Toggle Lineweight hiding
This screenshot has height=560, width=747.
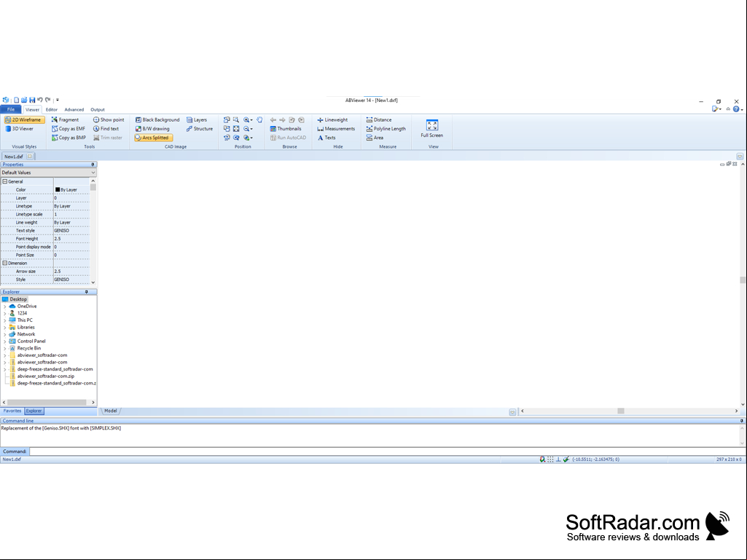[332, 120]
